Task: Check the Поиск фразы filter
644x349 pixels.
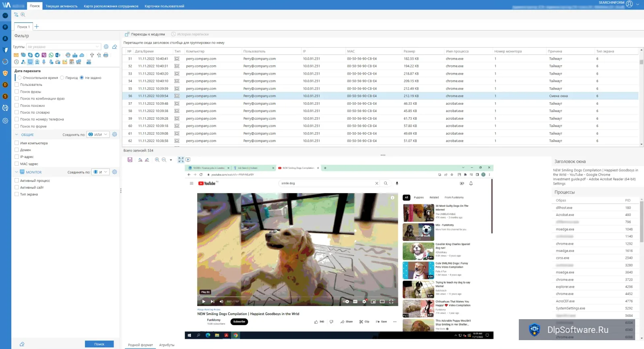Action: tap(17, 91)
